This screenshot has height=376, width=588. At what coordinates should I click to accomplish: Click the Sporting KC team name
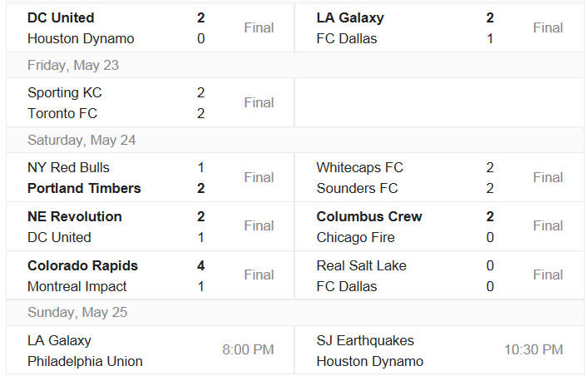click(x=65, y=92)
